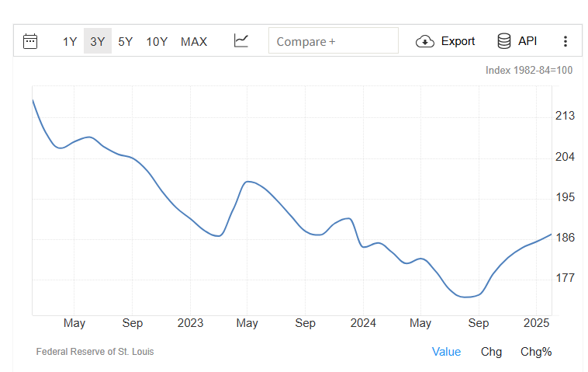Open the calendar date picker
The image size is (588, 372).
(30, 41)
